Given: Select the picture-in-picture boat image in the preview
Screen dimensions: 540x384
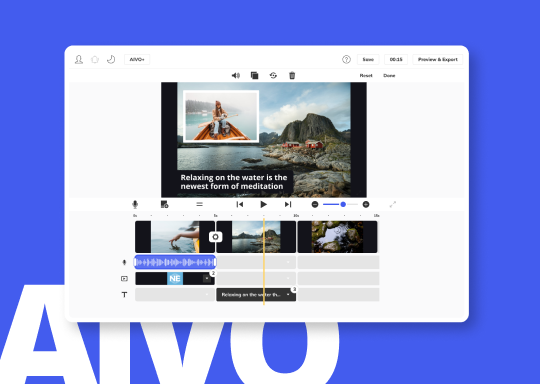Looking at the screenshot, I should point(221,116).
